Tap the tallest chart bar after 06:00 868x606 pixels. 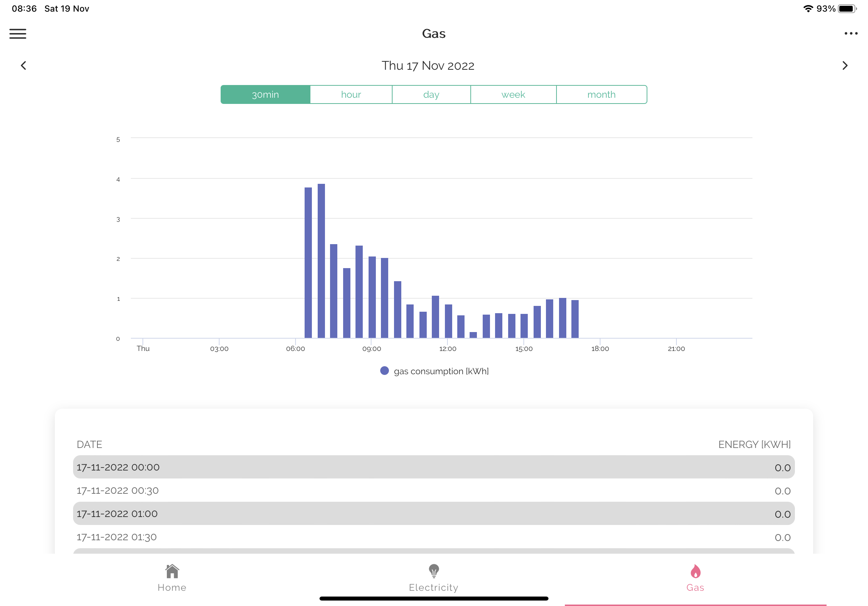click(x=321, y=261)
